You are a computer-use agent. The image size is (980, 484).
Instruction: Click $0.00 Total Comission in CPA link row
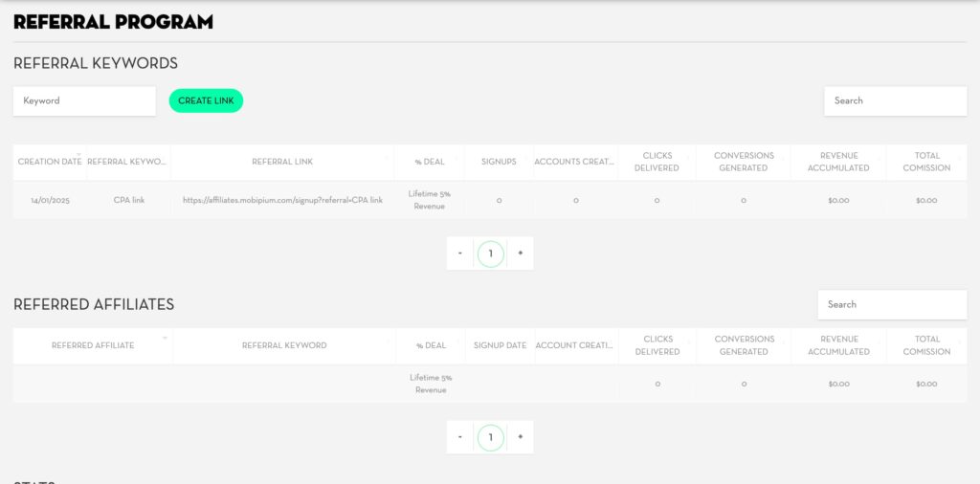pos(926,201)
